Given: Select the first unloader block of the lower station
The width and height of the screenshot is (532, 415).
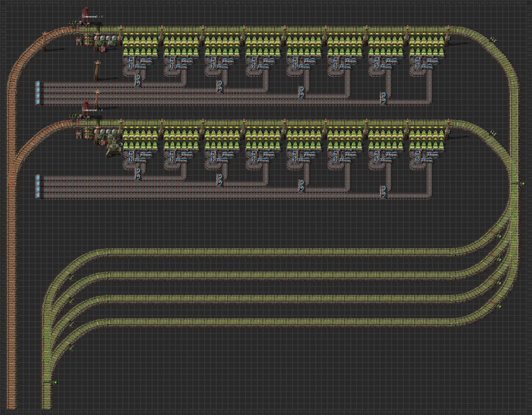Looking at the screenshot, I should [x=140, y=139].
